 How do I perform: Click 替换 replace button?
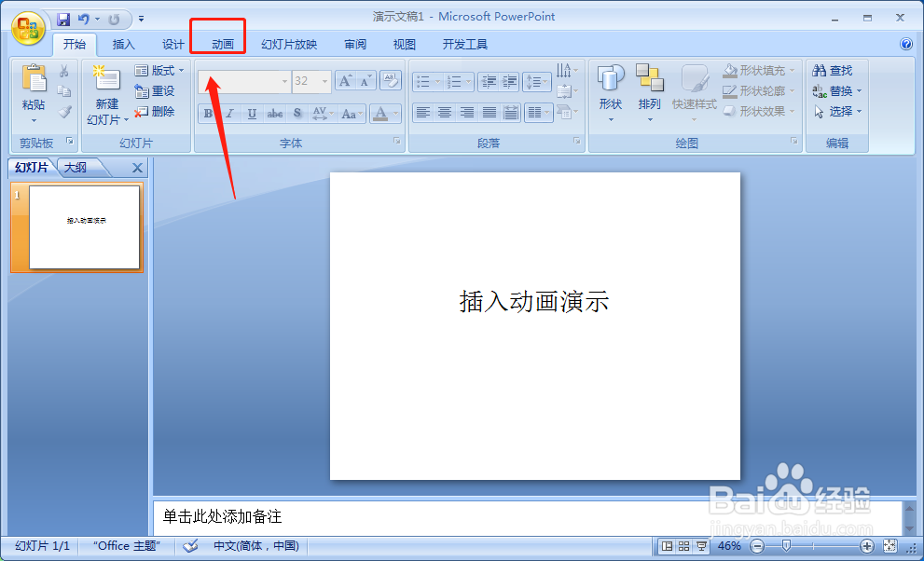coord(836,91)
